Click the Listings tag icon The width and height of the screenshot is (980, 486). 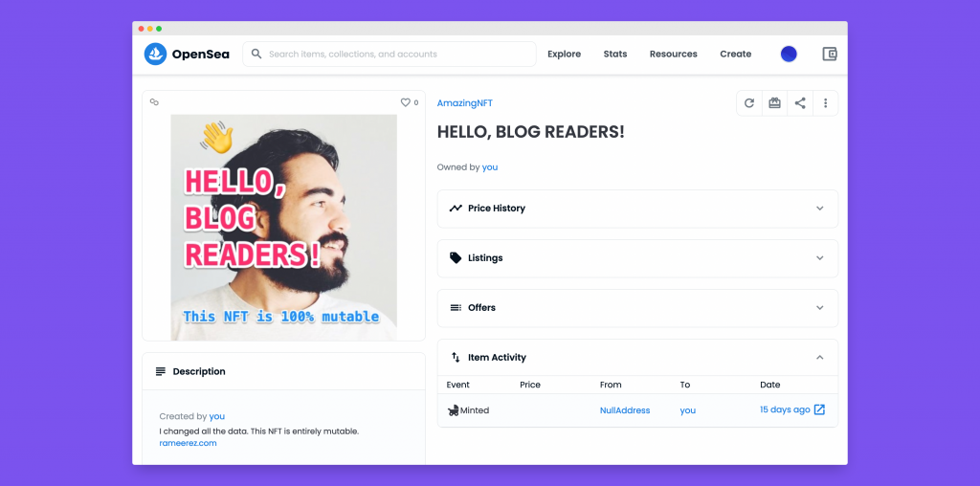(x=456, y=258)
